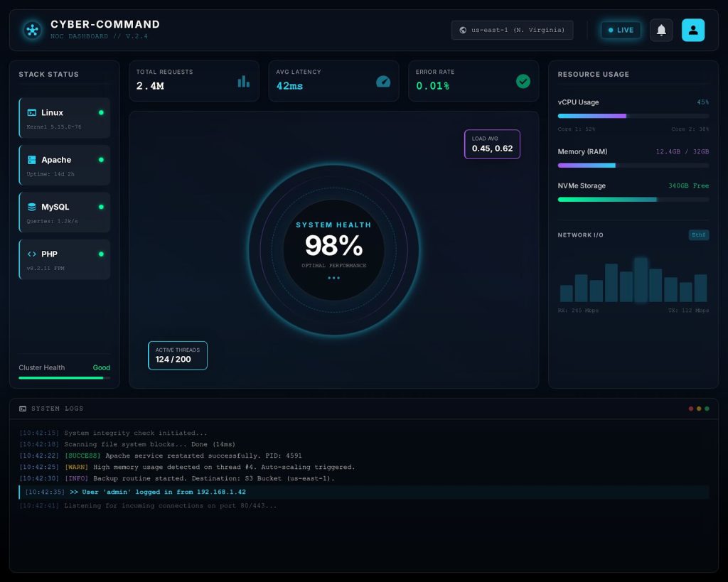Click the vCPU Usage progress bar
Viewport: 728px width, 582px height.
(633, 116)
